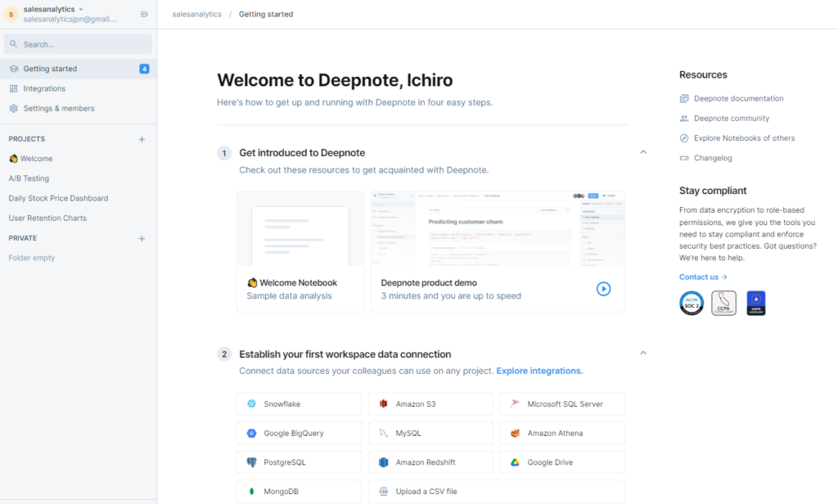Viewport: 838px width, 504px height.
Task: Click the GDPR compliance badge
Action: coord(755,303)
